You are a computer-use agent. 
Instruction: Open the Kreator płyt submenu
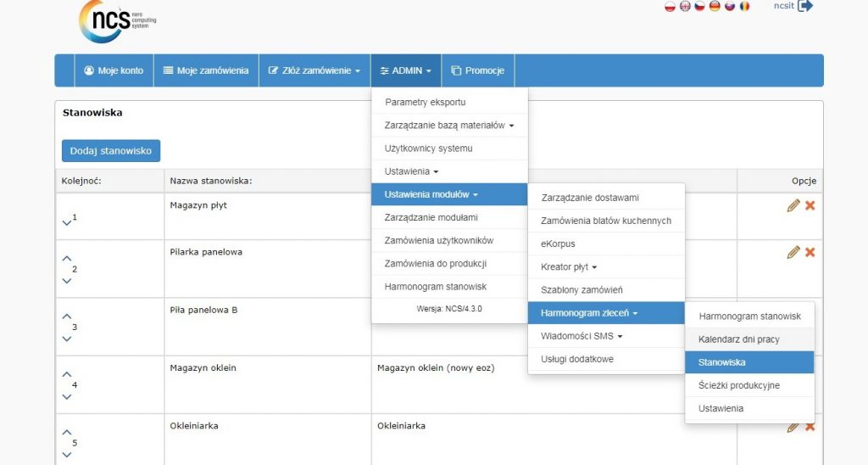(569, 267)
